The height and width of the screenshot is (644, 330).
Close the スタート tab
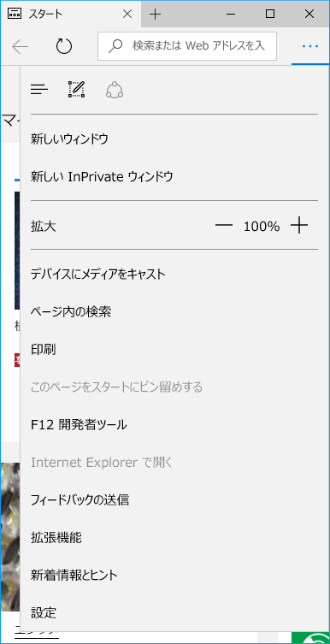[x=127, y=15]
